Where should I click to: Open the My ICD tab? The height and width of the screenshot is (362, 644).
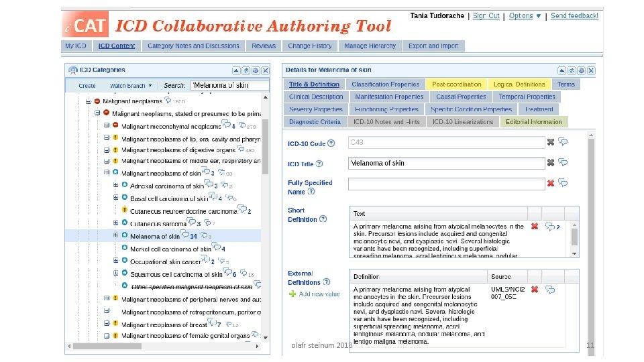point(76,46)
